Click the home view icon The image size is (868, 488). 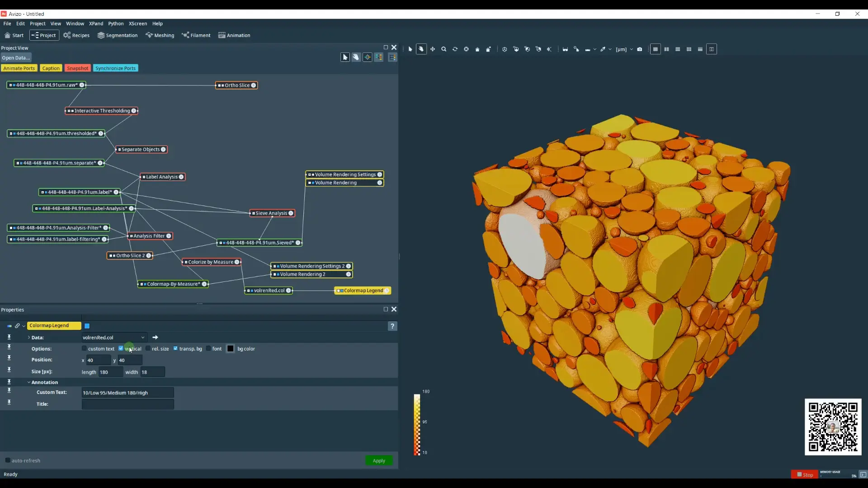(x=477, y=49)
